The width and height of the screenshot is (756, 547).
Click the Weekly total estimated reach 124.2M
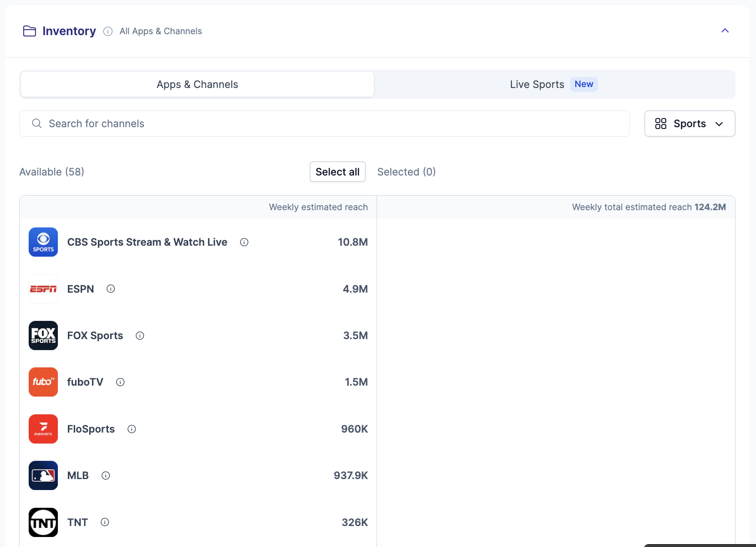pyautogui.click(x=649, y=207)
